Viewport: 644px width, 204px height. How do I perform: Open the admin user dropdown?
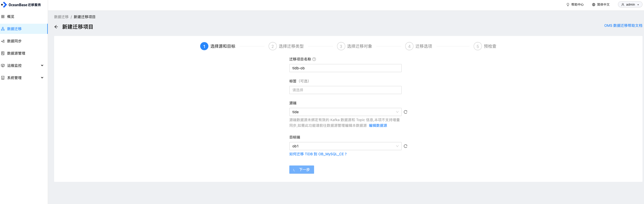[630, 5]
